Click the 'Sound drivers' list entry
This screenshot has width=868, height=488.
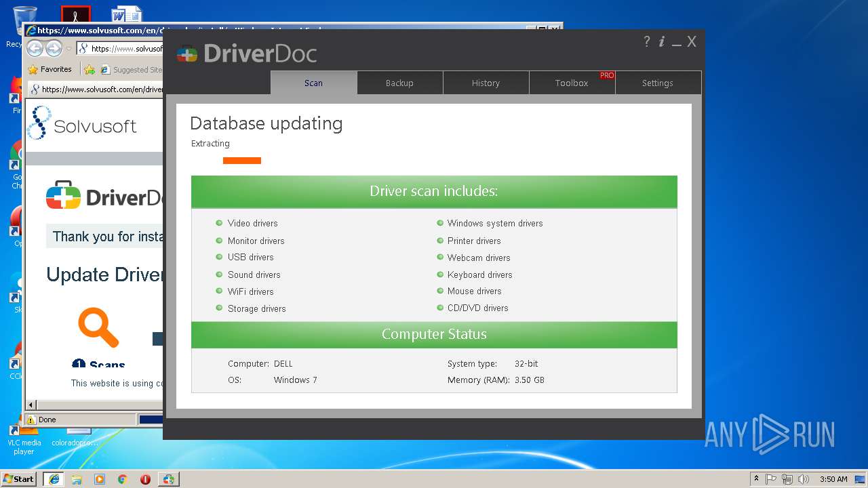coord(254,274)
